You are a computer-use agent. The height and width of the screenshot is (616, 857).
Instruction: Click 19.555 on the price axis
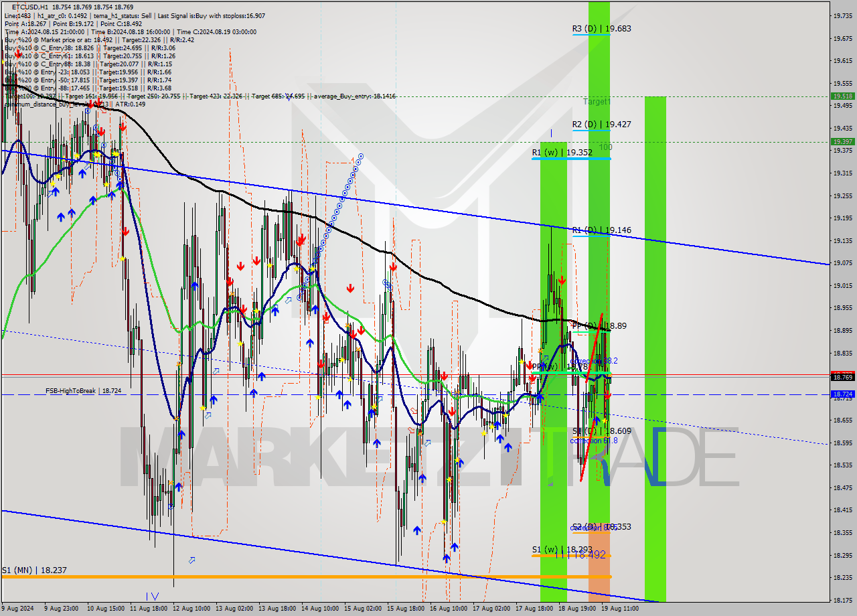pyautogui.click(x=842, y=83)
